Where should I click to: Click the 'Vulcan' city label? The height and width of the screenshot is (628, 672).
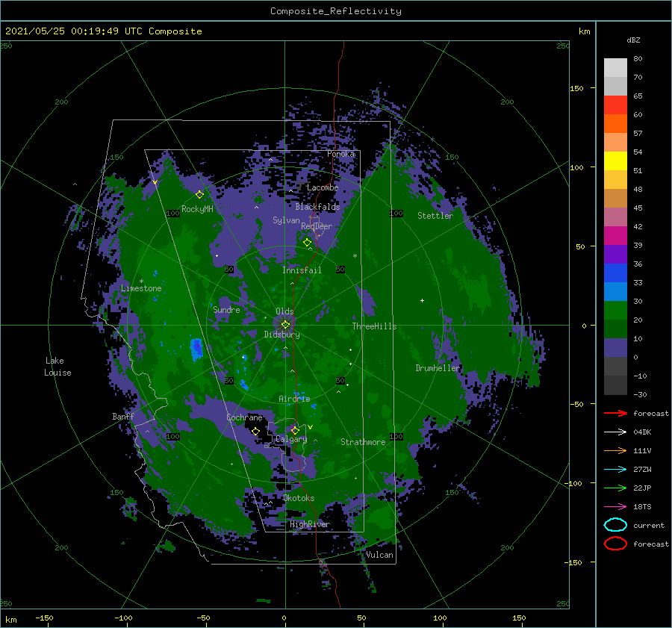point(379,555)
